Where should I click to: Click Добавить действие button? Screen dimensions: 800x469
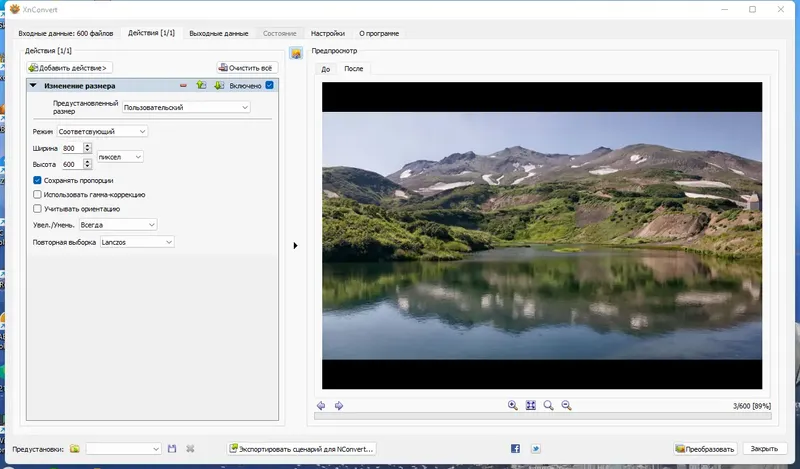(69, 68)
